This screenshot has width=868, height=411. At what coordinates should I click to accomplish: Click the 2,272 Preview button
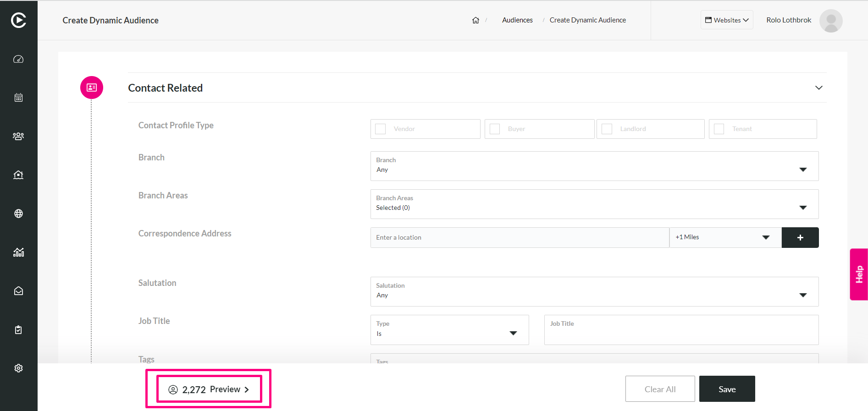point(209,389)
